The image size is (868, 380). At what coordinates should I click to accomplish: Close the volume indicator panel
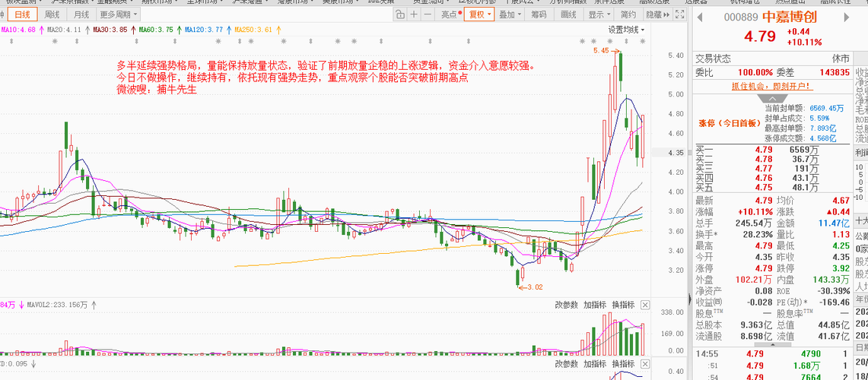tap(645, 305)
